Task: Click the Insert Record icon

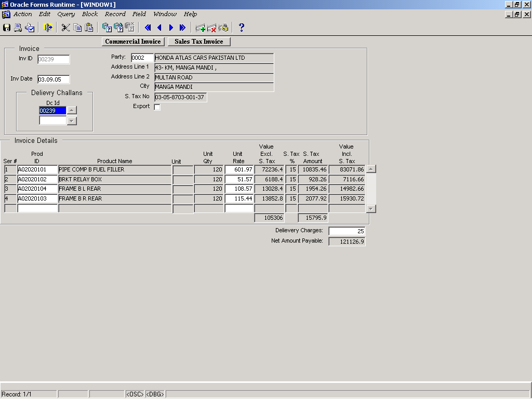Action: (x=200, y=28)
